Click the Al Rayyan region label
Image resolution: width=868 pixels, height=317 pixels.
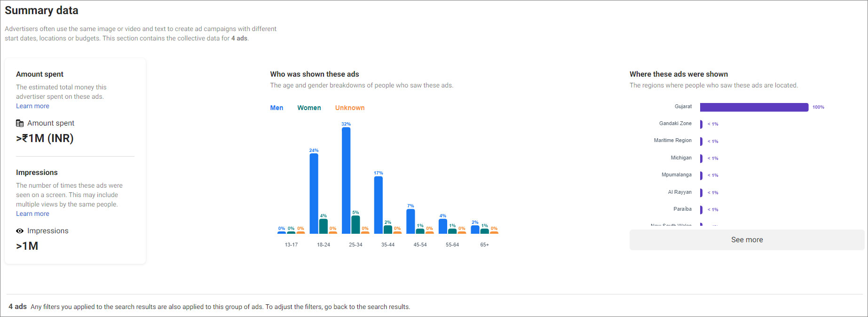click(x=679, y=192)
